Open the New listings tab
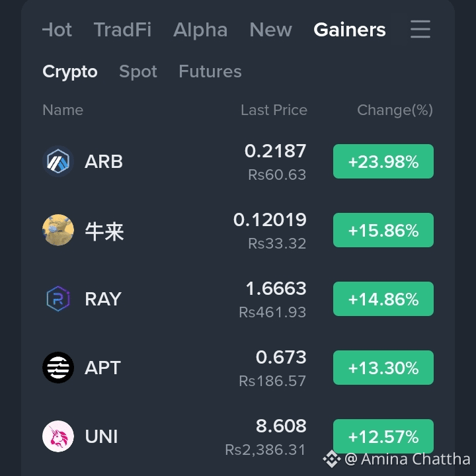 coord(270,30)
